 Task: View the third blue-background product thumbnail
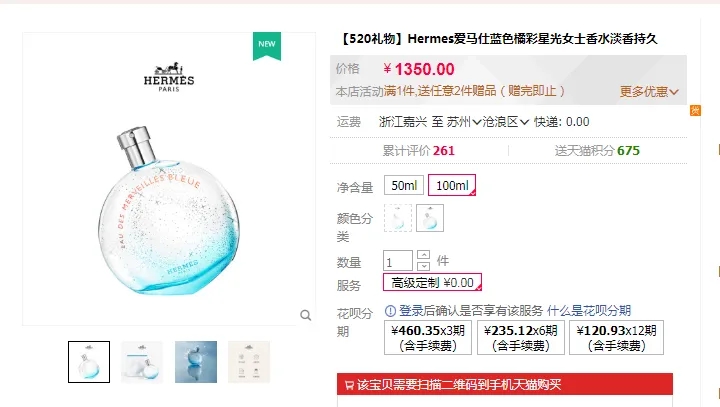pyautogui.click(x=196, y=362)
